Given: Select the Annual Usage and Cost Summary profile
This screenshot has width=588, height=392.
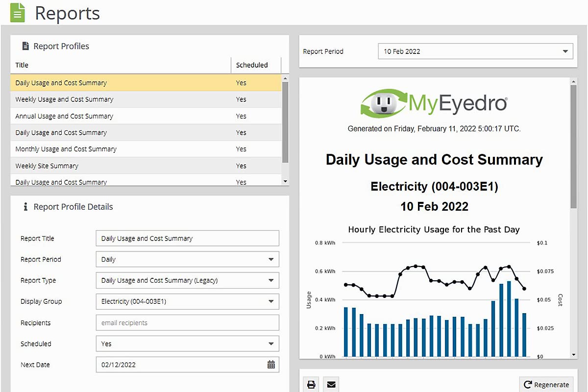Looking at the screenshot, I should (146, 116).
